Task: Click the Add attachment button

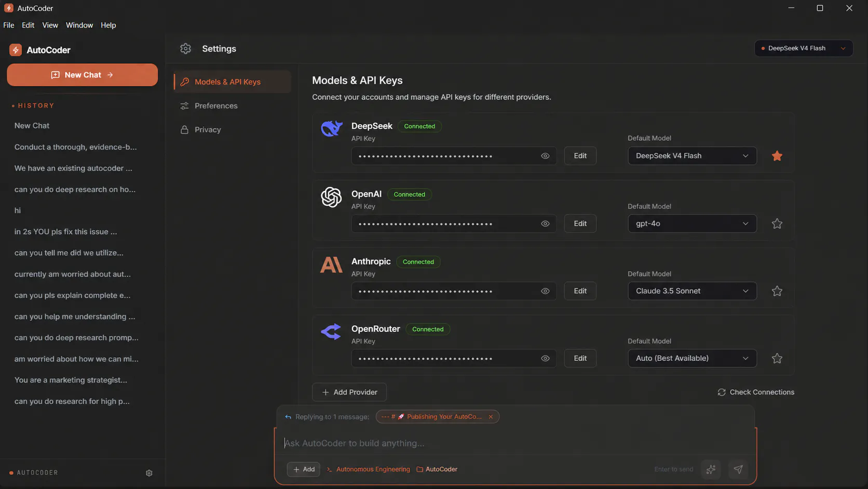Action: click(x=304, y=469)
